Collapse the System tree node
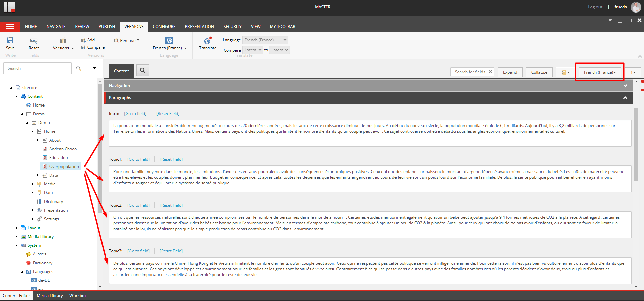This screenshot has height=301, width=644. tap(16, 245)
